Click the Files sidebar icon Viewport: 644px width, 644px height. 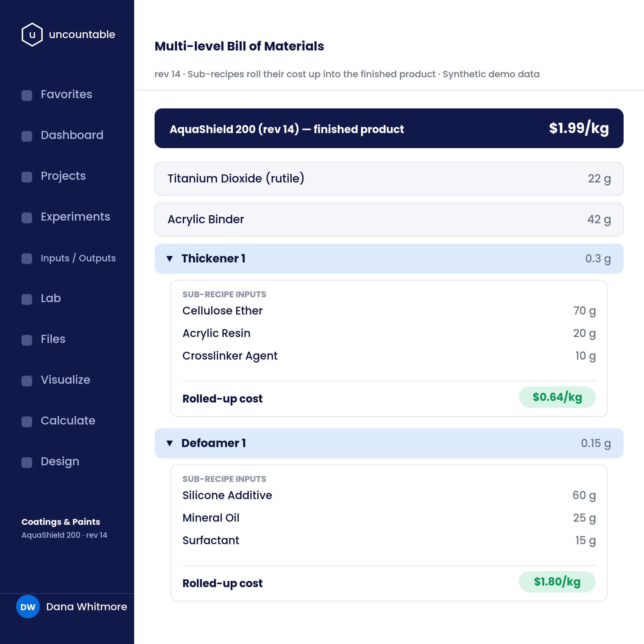pyautogui.click(x=27, y=340)
